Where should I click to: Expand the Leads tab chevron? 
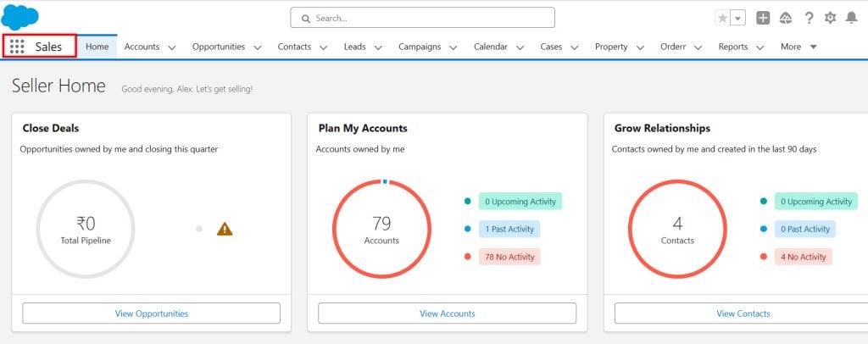pos(378,47)
